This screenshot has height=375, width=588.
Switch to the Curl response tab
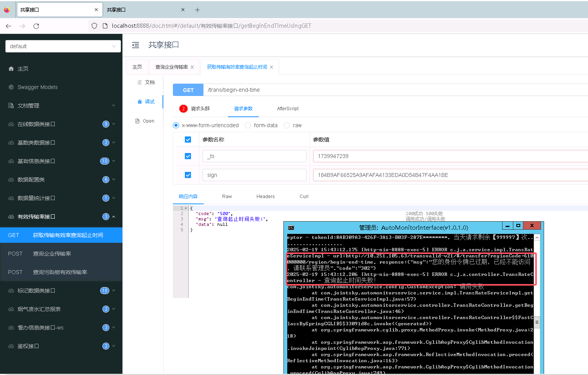(x=304, y=197)
